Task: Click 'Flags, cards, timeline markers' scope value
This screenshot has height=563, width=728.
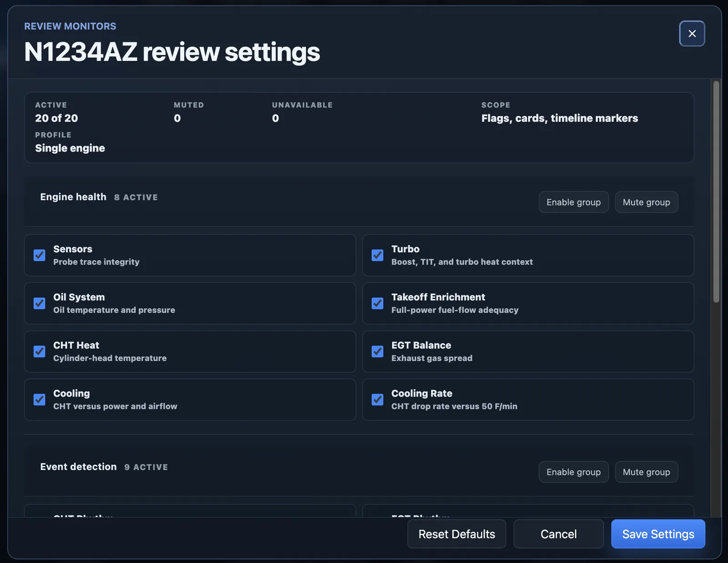Action: 560,118
